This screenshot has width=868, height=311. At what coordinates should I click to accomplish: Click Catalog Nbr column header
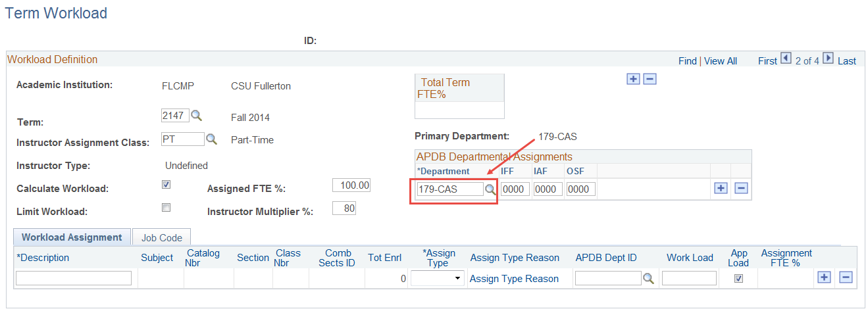203,258
